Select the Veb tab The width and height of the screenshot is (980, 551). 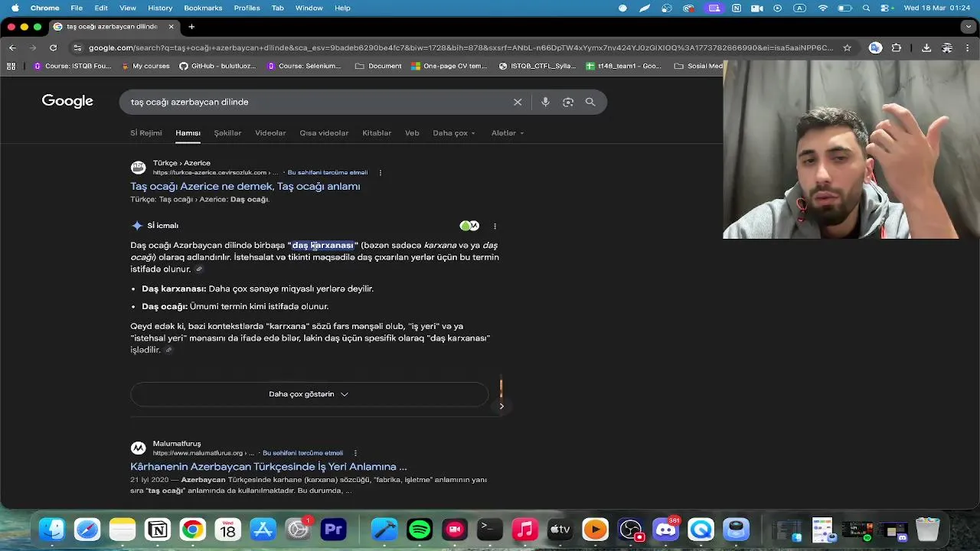tap(412, 133)
